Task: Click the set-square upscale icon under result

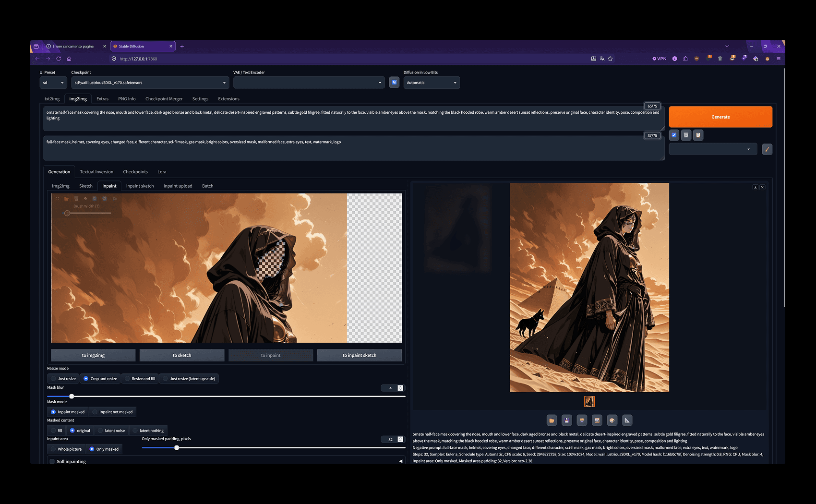Action: coord(627,420)
